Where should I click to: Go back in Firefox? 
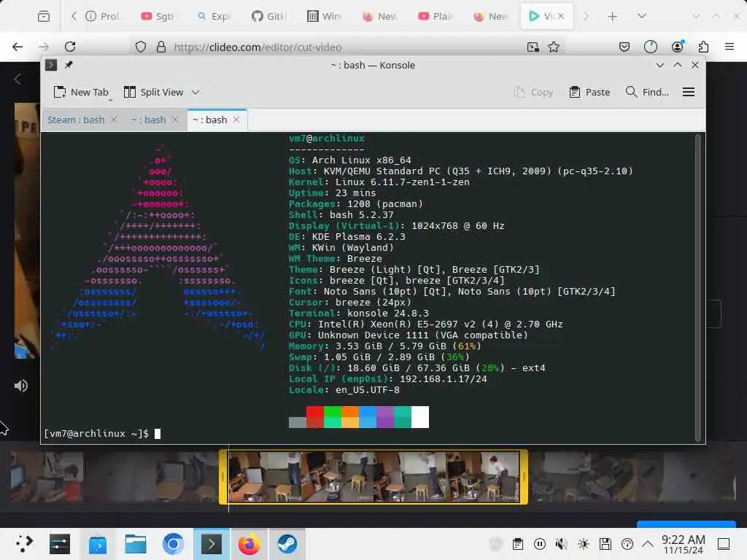point(18,47)
